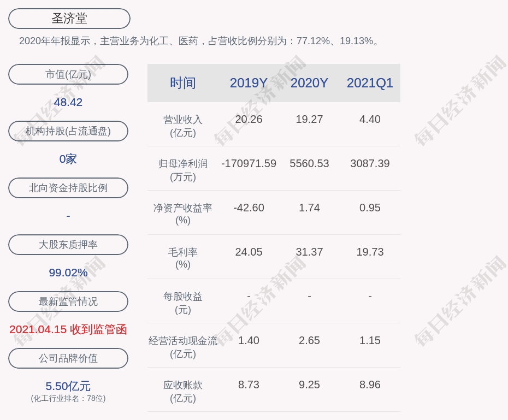Screen dimensions: 508x420
Task: Select net profit value 5560.53
Action: coord(309,163)
